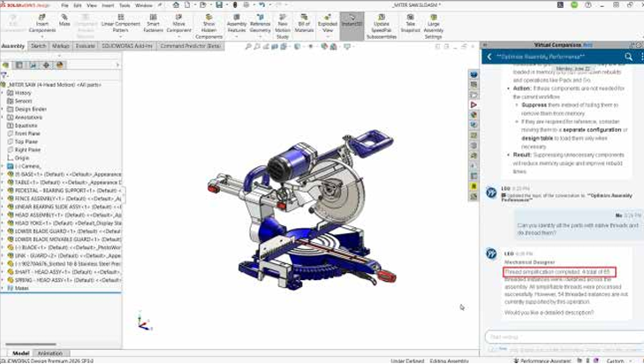Click the New document icon
This screenshot has height=364, width=644.
pyautogui.click(x=187, y=5)
